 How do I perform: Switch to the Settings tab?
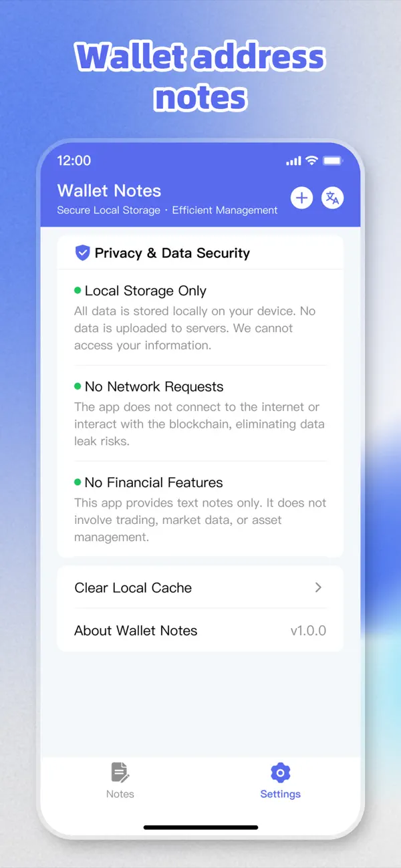point(280,780)
